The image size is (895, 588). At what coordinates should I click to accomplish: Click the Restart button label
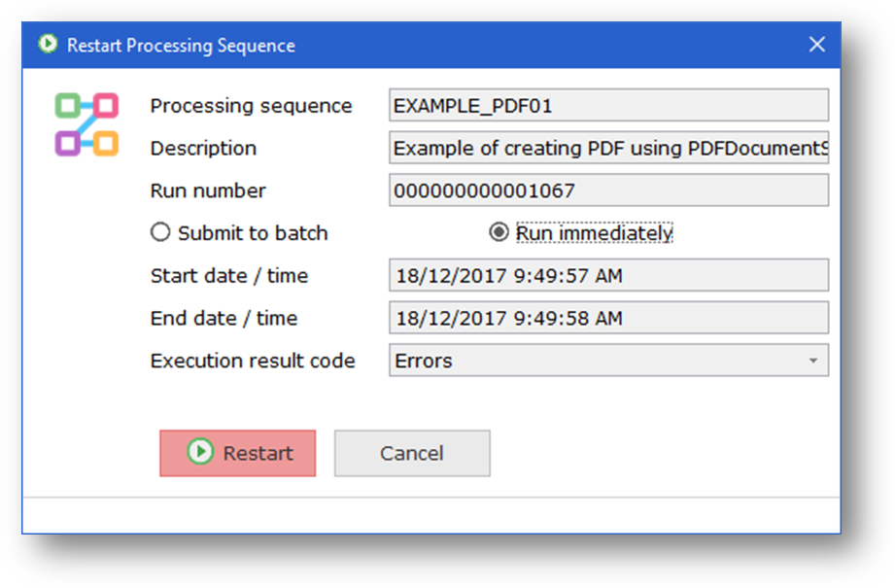tap(258, 453)
